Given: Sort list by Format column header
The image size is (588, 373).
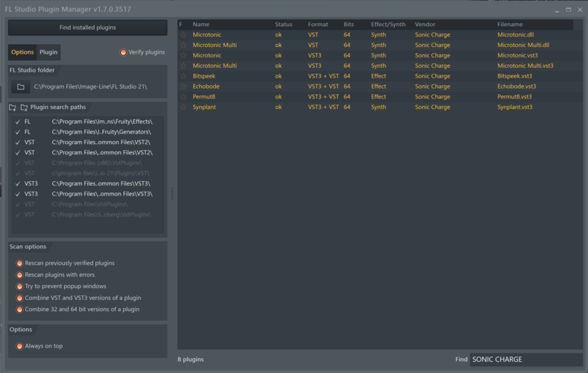Looking at the screenshot, I should [318, 25].
